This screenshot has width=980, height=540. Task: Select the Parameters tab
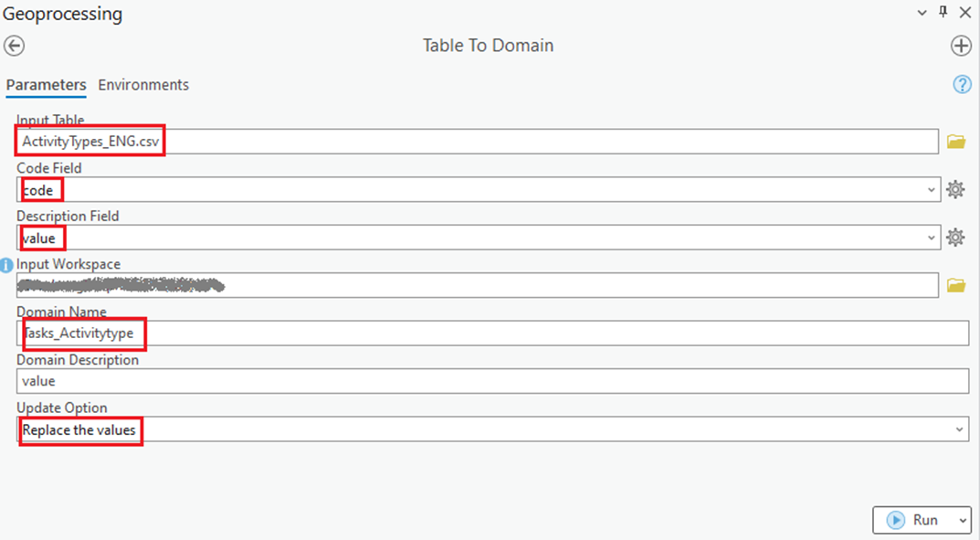click(x=47, y=85)
